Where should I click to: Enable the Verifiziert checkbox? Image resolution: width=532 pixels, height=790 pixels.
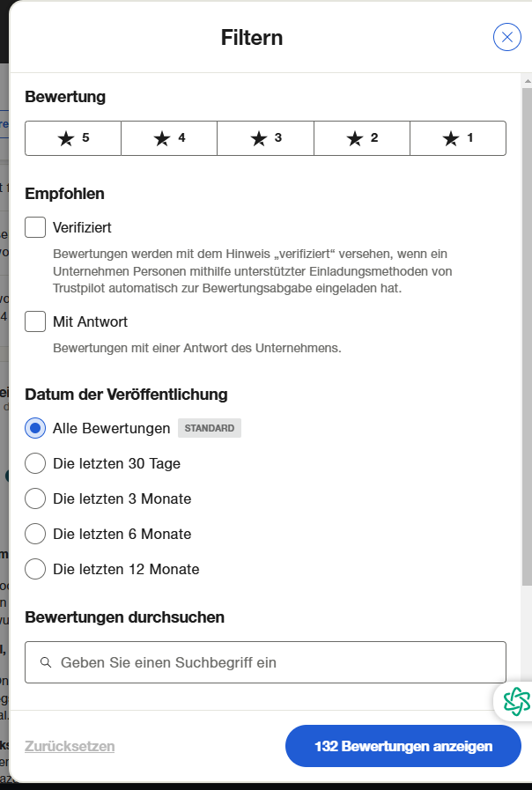35,227
